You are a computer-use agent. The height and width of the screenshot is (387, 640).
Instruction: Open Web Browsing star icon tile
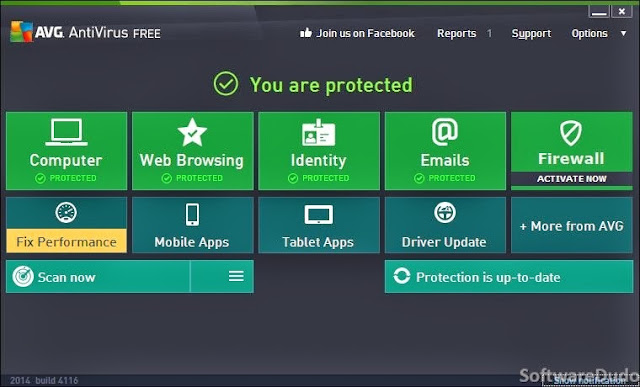192,132
